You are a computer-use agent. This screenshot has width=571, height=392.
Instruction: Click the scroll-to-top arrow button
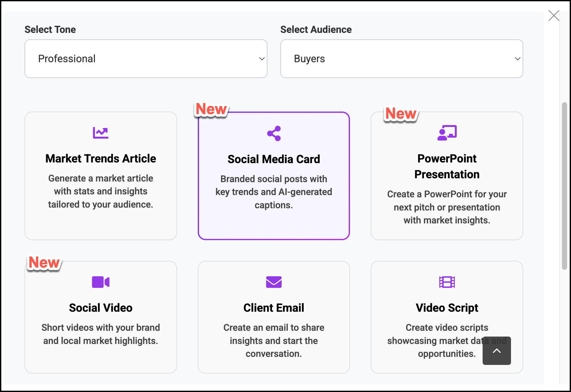click(496, 351)
